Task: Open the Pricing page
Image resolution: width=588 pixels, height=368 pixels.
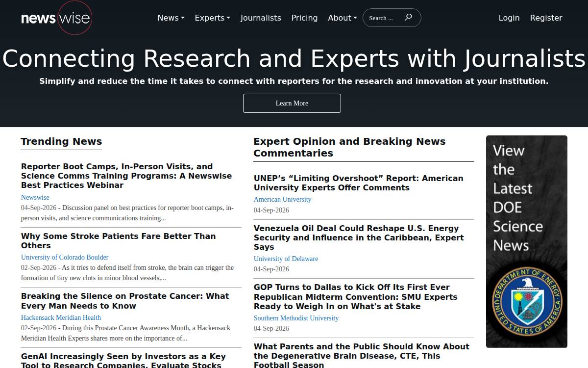Action: click(x=304, y=18)
